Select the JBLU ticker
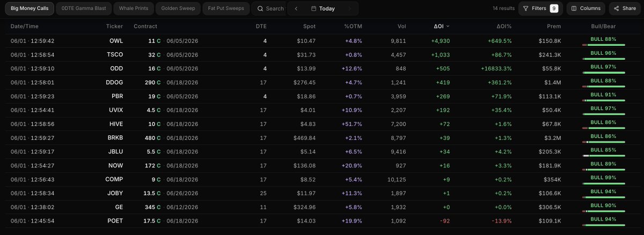The width and height of the screenshot is (644, 235). [115, 151]
